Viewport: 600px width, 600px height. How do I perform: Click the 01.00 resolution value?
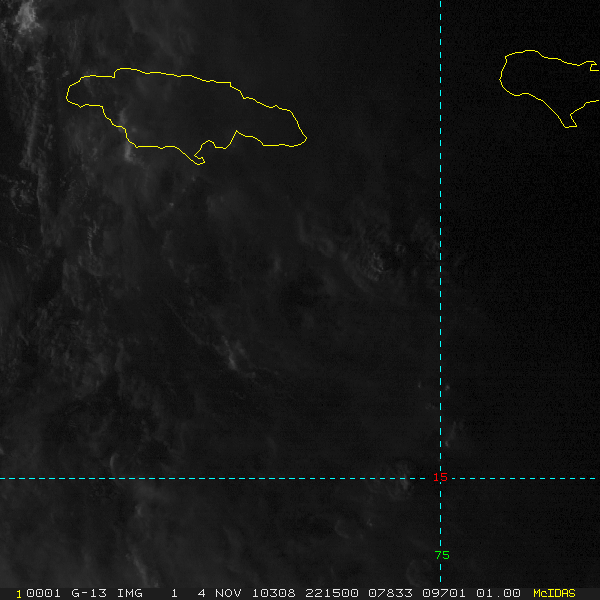tap(500, 593)
